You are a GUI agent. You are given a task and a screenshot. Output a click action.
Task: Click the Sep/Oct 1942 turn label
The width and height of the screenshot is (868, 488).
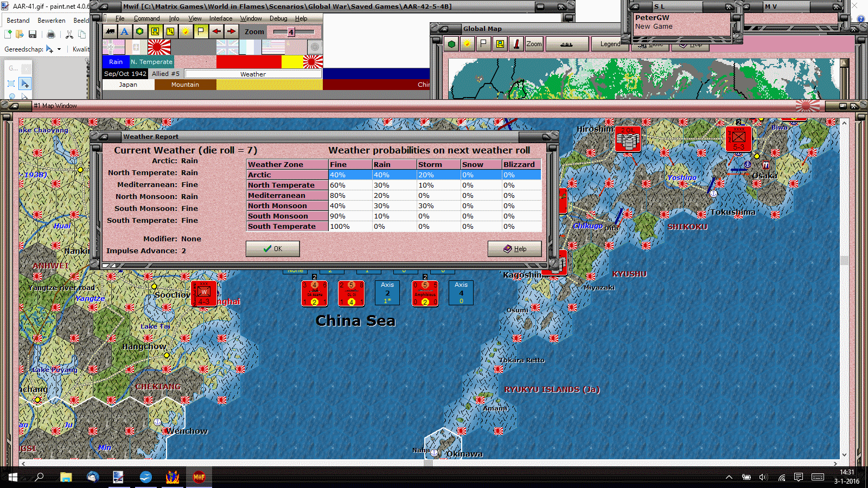tap(125, 74)
